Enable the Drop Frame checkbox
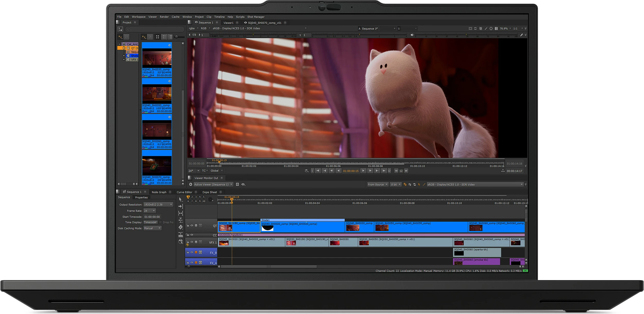 pyautogui.click(x=160, y=222)
